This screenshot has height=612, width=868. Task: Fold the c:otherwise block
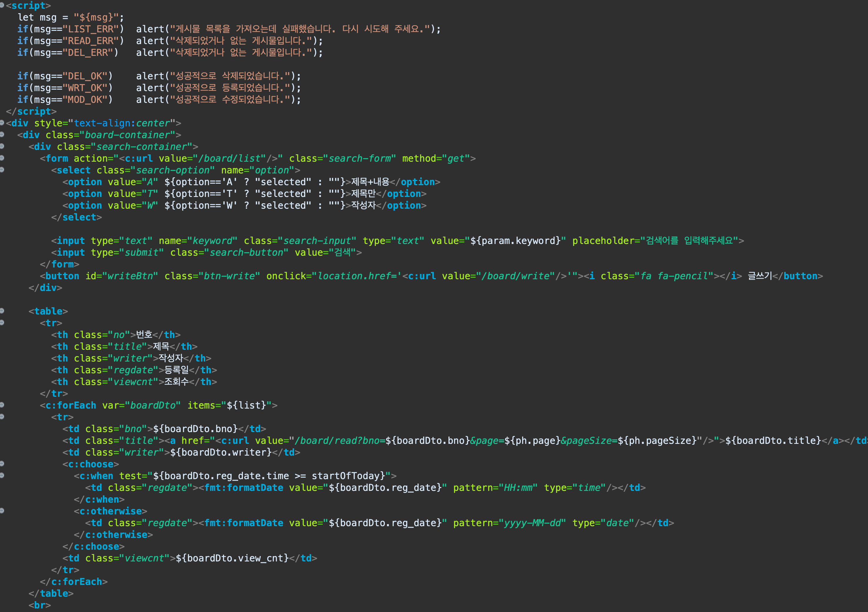pyautogui.click(x=2, y=511)
